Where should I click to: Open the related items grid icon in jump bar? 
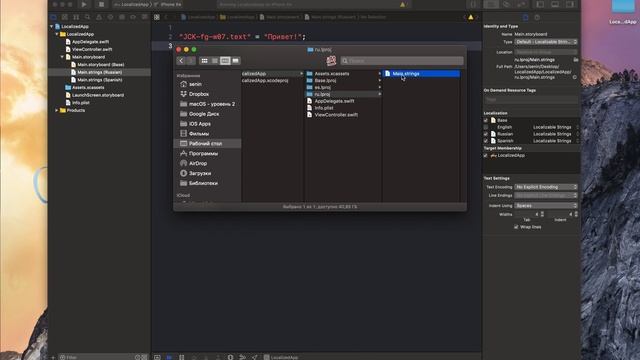157,17
